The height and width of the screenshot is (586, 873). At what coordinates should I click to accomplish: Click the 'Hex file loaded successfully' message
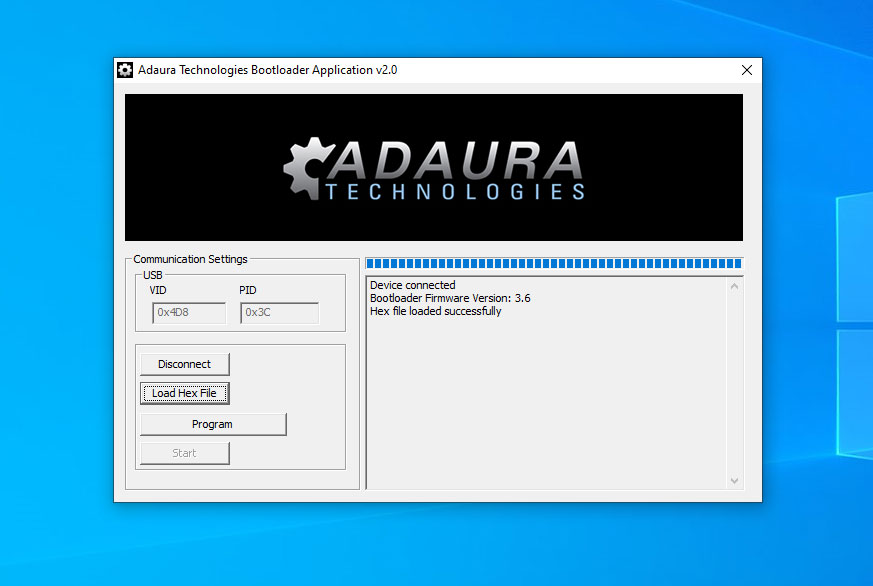[x=435, y=311]
